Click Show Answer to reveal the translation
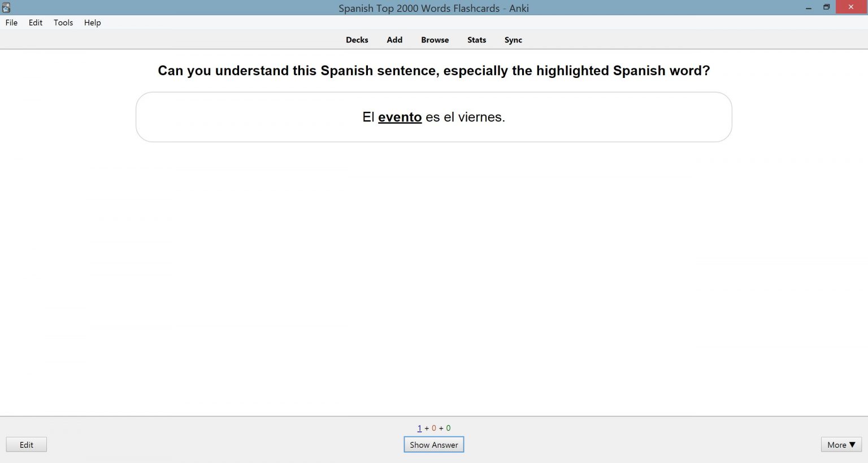 [x=433, y=444]
